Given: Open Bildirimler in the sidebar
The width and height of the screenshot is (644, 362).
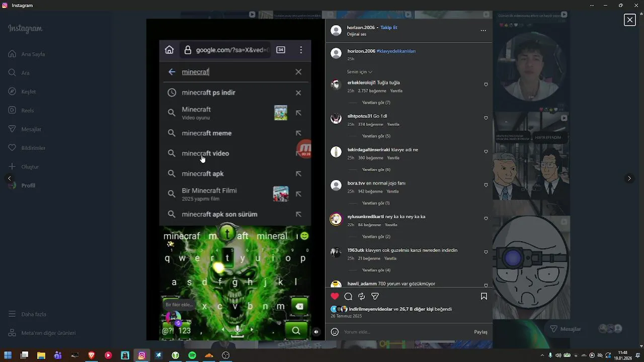Looking at the screenshot, I should [27, 148].
